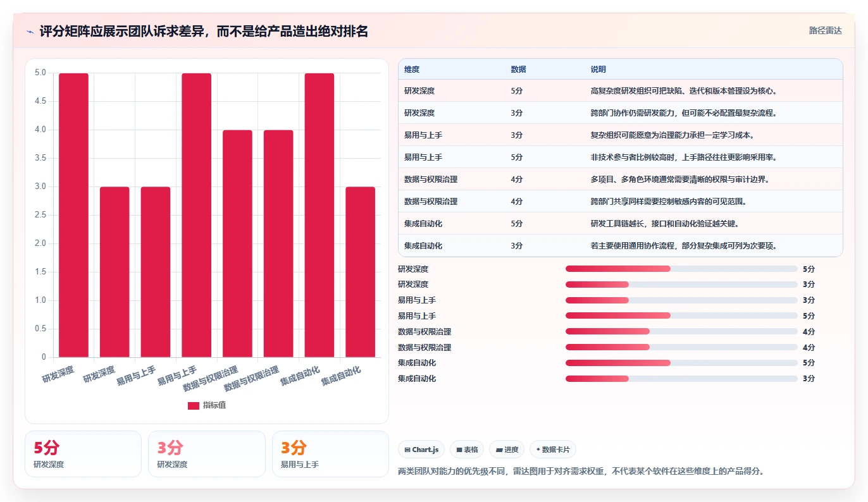Screen dimensions: 868x502
Task: Select the Chart.js chip
Action: point(421,450)
